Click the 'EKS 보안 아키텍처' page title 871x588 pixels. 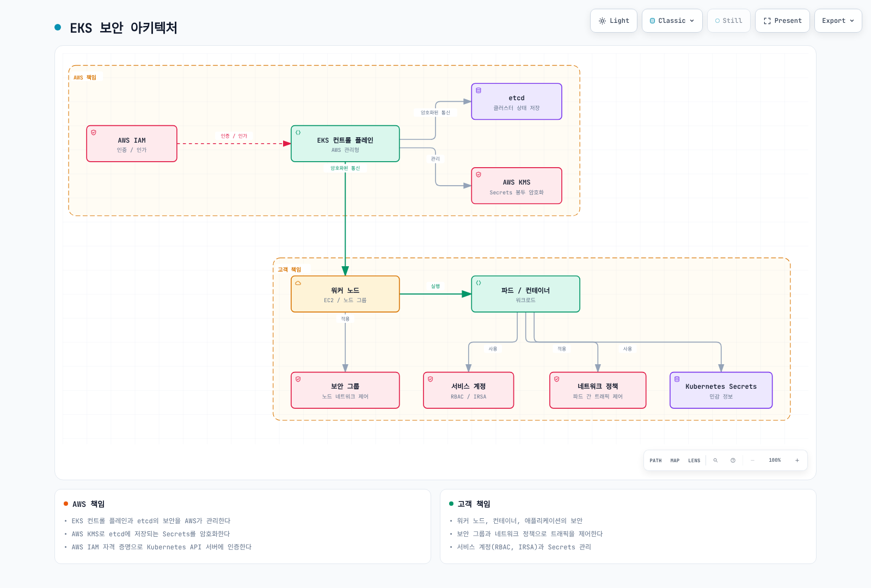[x=124, y=28]
